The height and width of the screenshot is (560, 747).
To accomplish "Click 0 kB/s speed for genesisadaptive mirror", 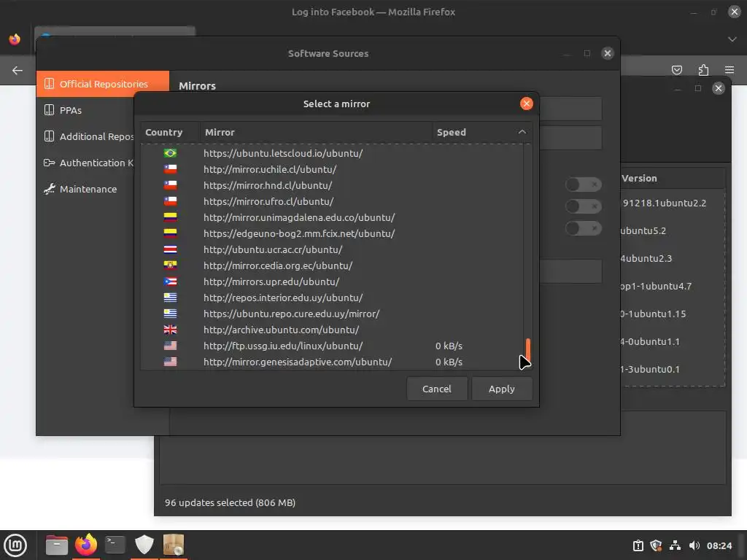I will click(449, 362).
